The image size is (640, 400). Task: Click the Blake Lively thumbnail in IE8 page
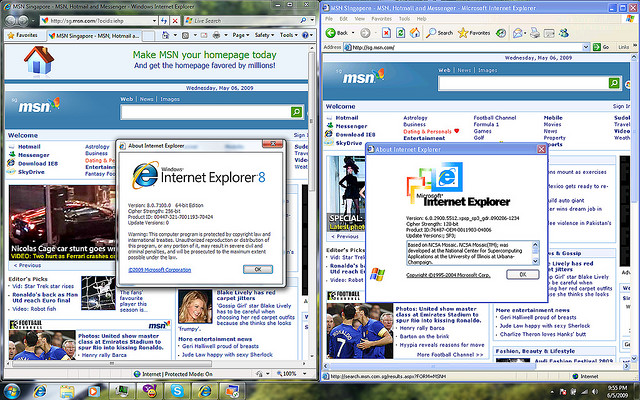196,307
